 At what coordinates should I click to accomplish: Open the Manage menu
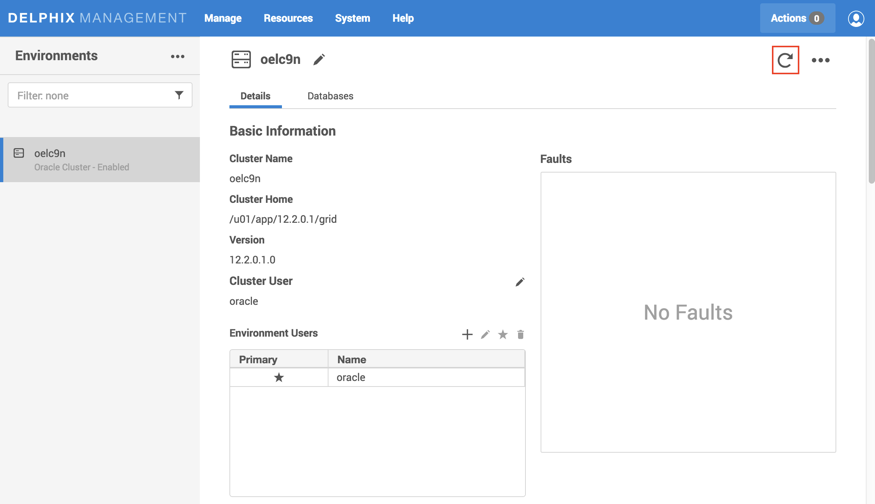click(222, 18)
